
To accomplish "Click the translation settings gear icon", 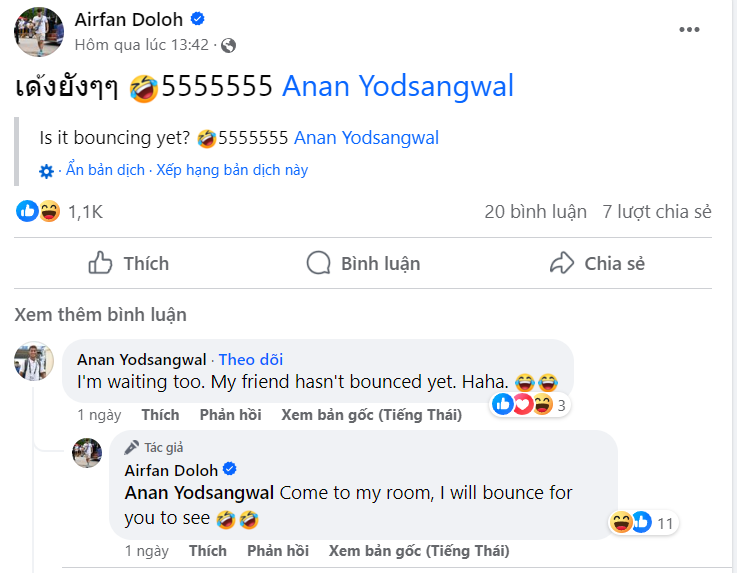I will tap(46, 171).
